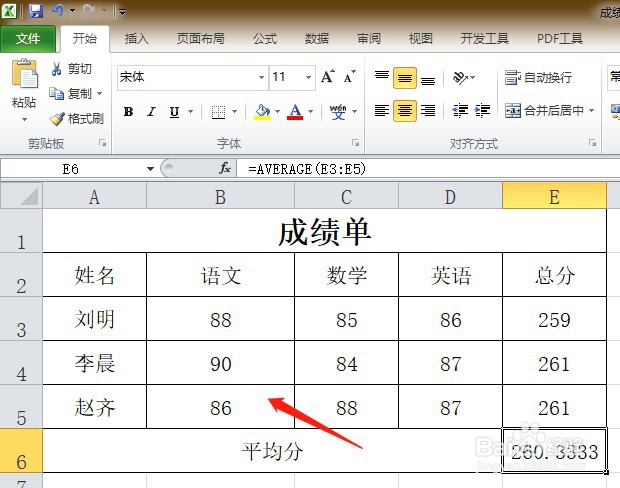Expand the 合并后居中 dropdown arrow

pyautogui.click(x=592, y=111)
